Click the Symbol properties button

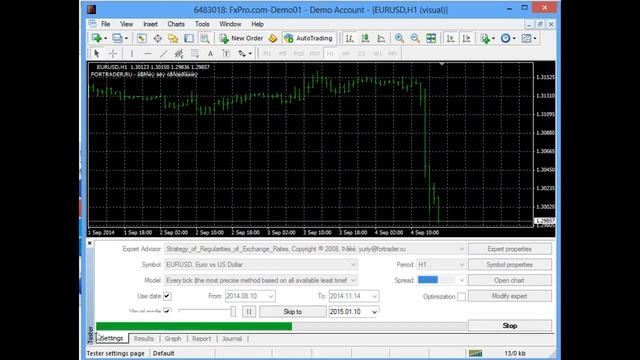coord(509,264)
